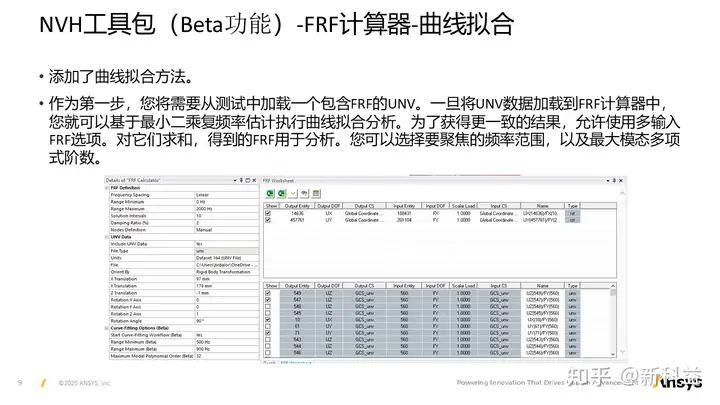This screenshot has width=720, height=405.
Task: Click the Damping Ratio (%) value field
Action: (227, 223)
